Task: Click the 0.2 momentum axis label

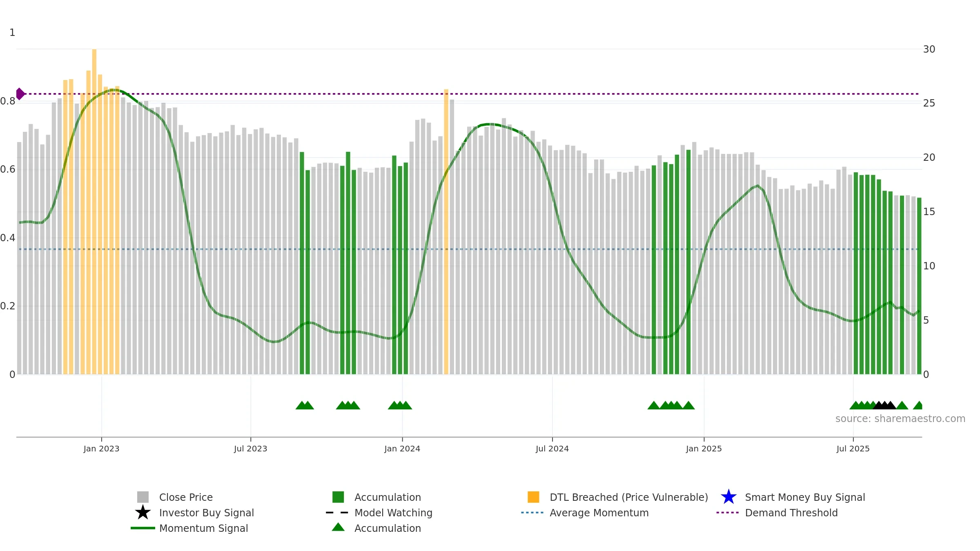Action: tap(8, 306)
